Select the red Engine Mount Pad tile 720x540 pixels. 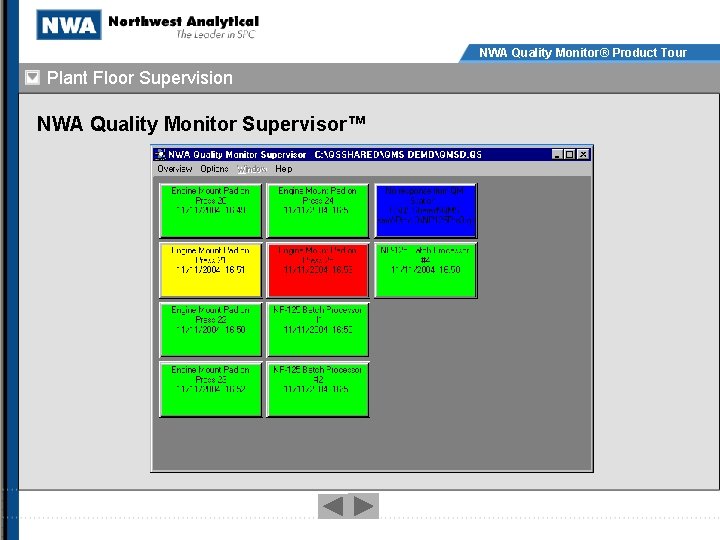(317, 270)
